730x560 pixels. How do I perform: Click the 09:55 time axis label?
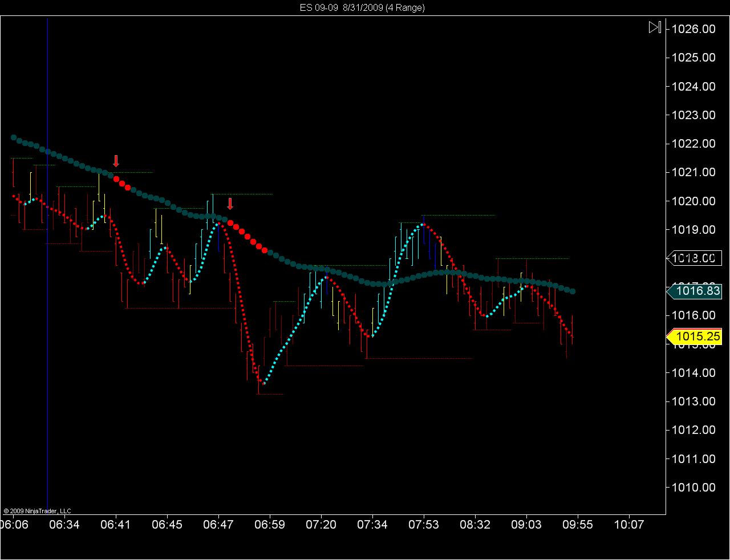(578, 525)
